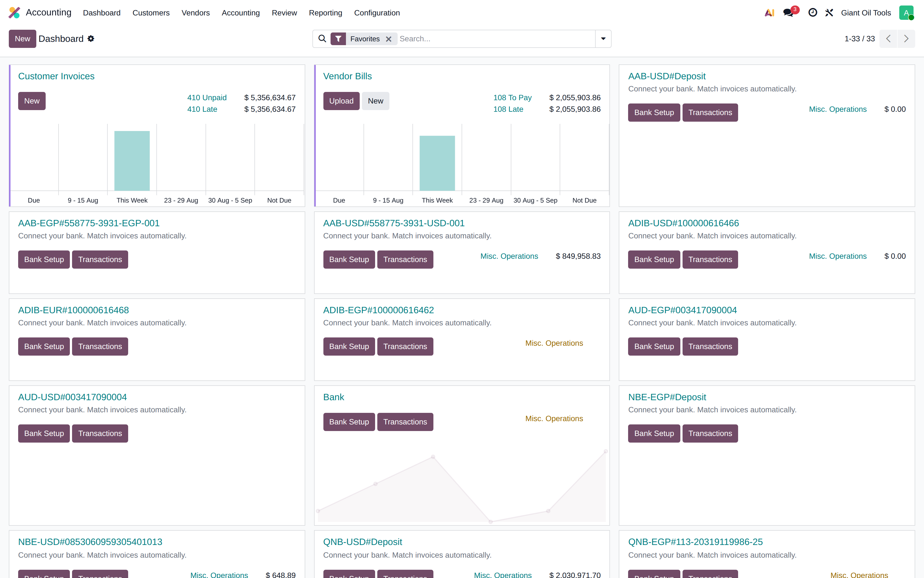The image size is (924, 578).
Task: Click the Bank card line graph
Action: click(x=462, y=486)
